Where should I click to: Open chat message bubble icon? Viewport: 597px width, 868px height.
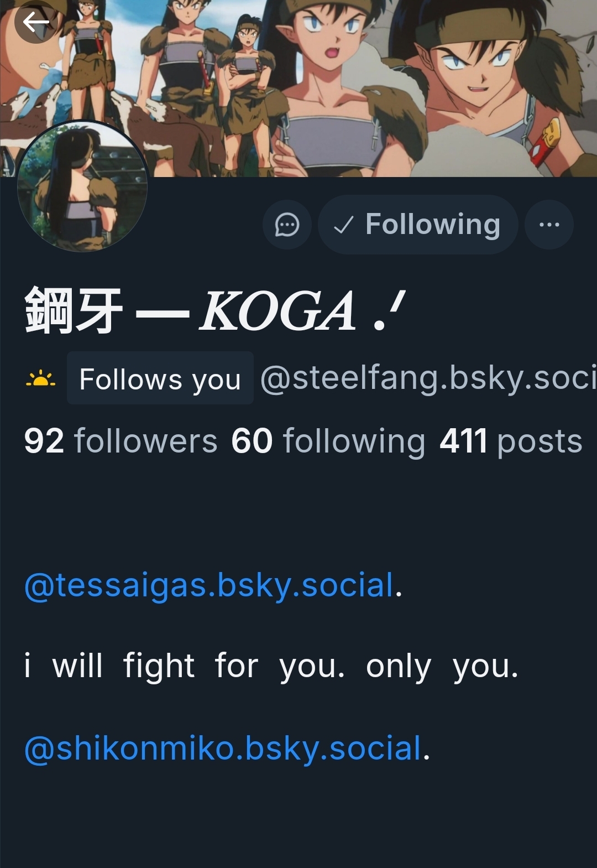pos(287,225)
